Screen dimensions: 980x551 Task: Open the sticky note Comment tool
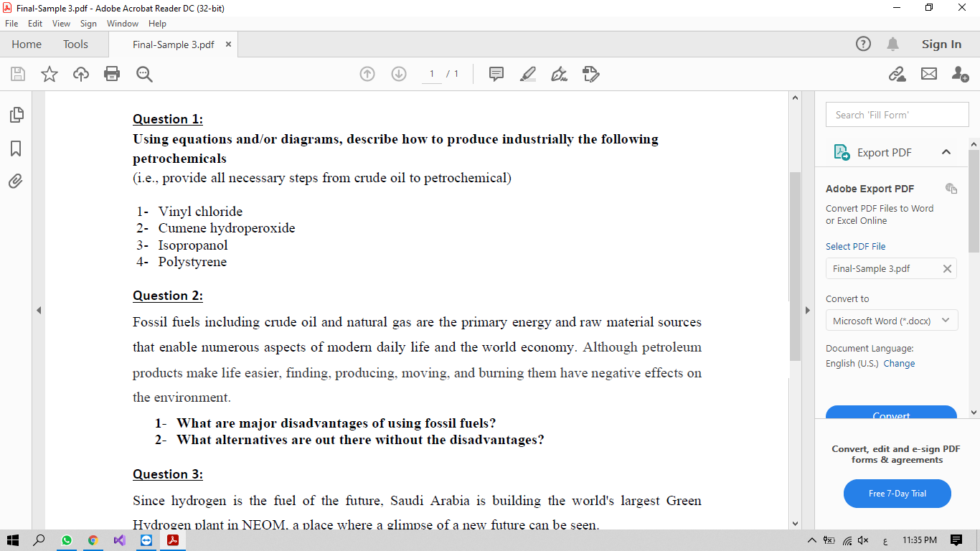496,74
